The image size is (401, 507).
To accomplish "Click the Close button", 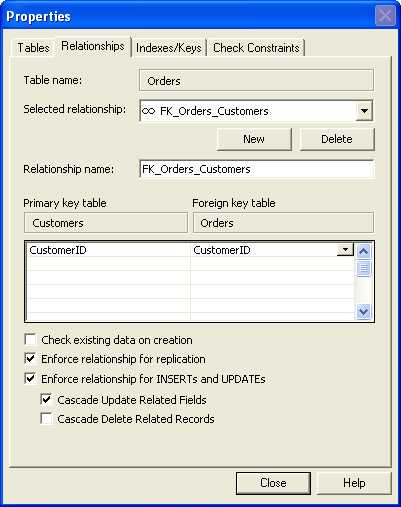I will click(x=273, y=483).
